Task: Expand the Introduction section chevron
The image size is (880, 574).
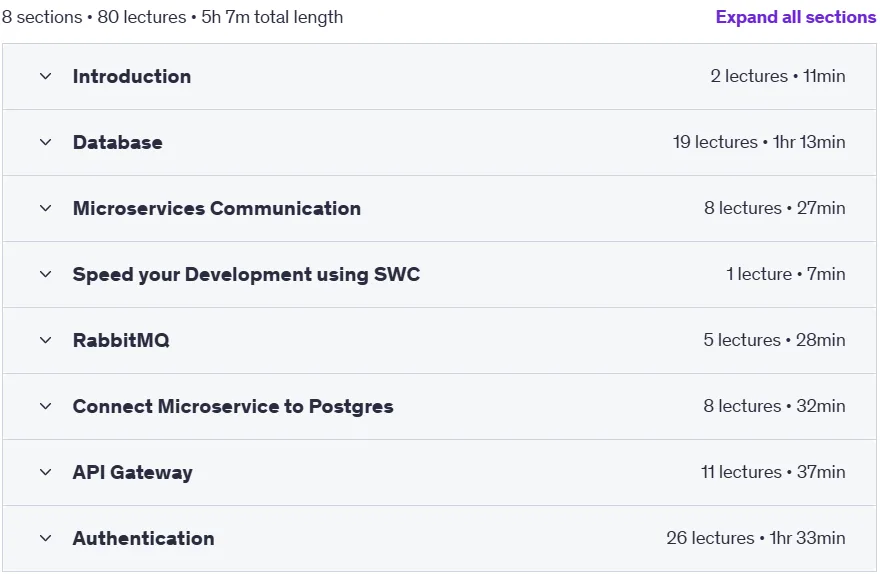Action: point(45,76)
